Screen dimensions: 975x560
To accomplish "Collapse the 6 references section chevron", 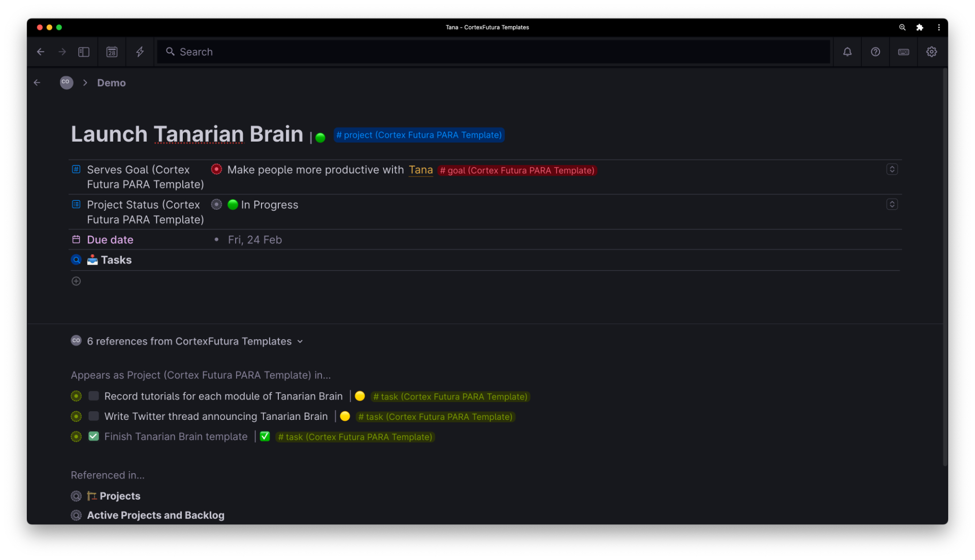I will pos(300,342).
